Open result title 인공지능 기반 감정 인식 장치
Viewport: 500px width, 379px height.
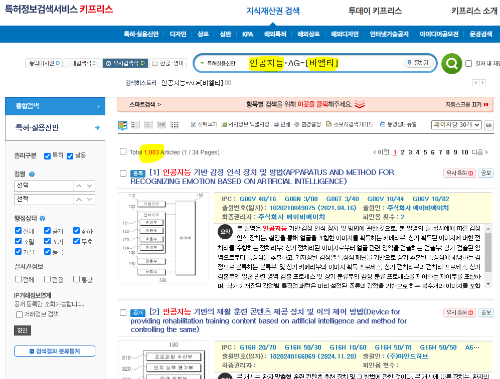click(x=262, y=177)
